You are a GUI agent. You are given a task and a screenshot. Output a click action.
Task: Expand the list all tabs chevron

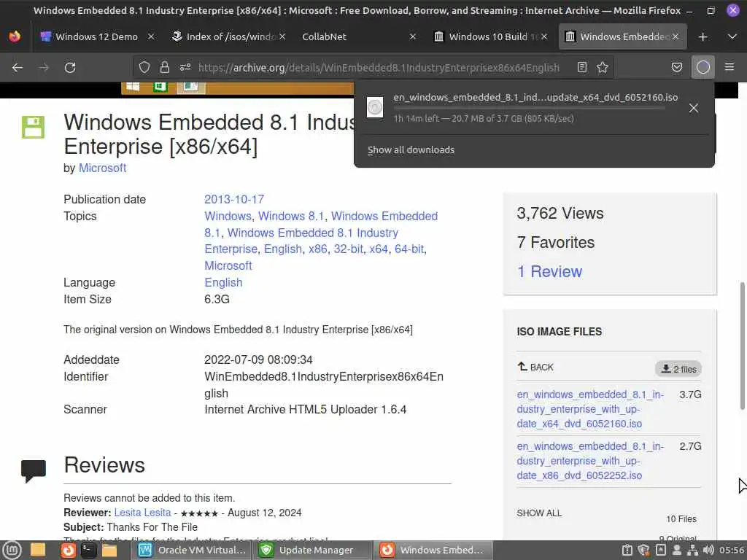732,36
